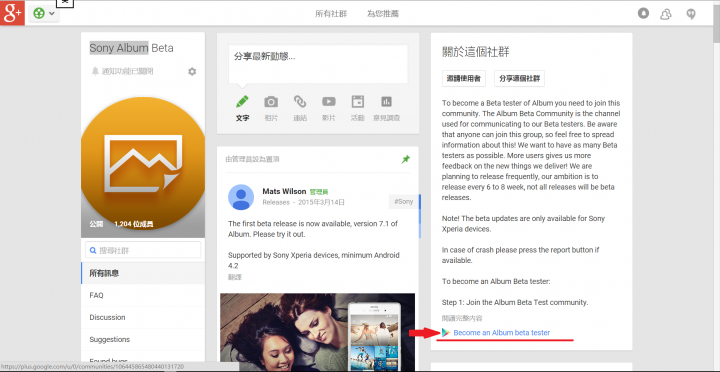
Task: Choose the 活動 event post type
Action: point(358,108)
